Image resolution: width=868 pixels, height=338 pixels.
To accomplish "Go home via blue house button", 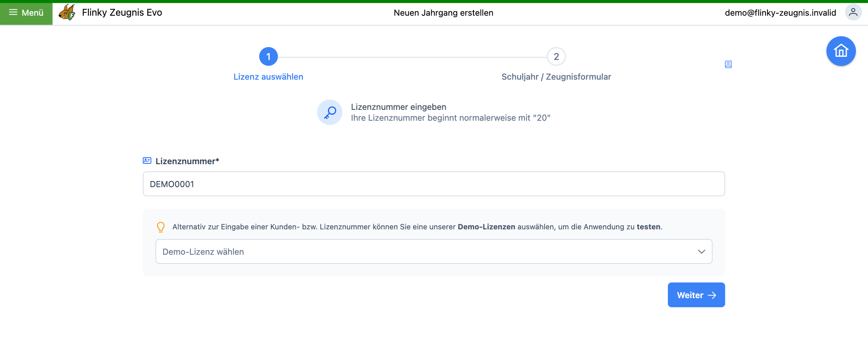I will [841, 51].
